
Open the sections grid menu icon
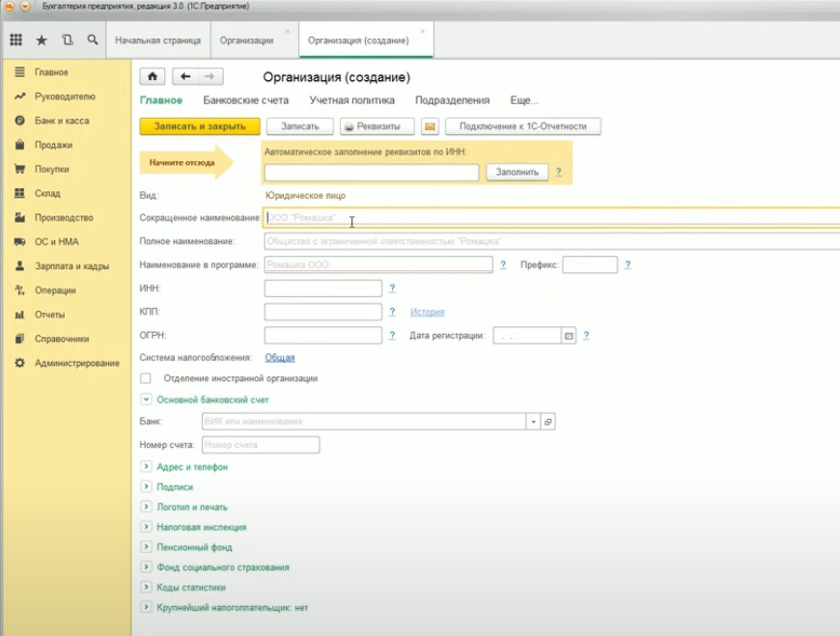tap(15, 41)
